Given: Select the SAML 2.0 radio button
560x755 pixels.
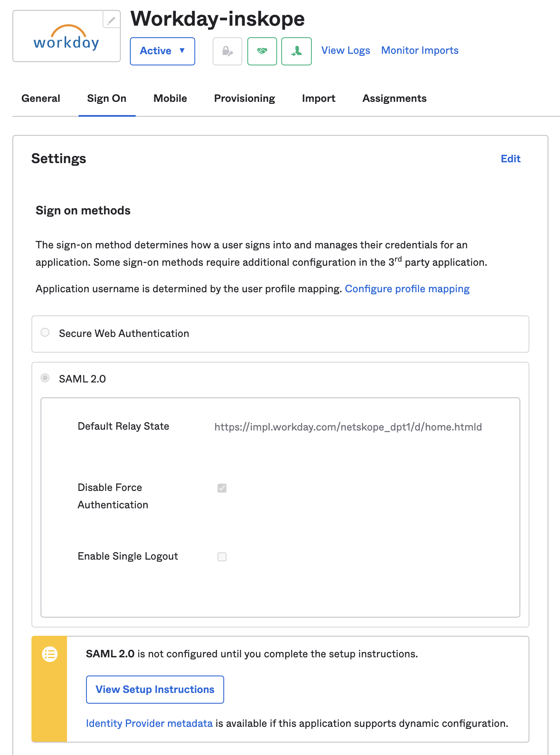Looking at the screenshot, I should point(45,378).
